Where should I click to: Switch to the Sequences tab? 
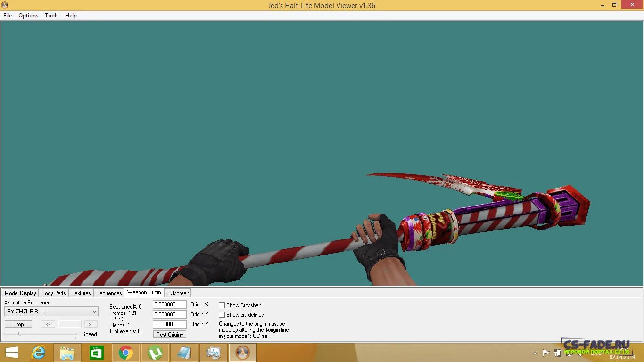click(109, 293)
